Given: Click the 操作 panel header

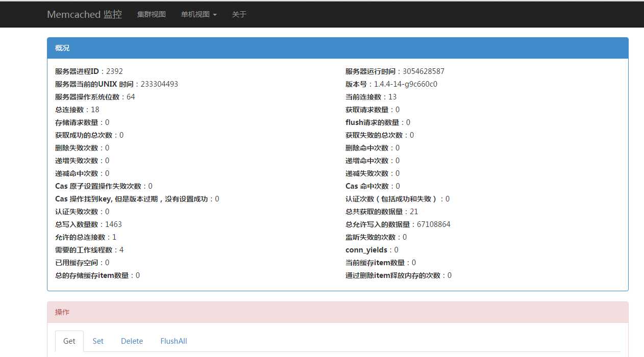Looking at the screenshot, I should (x=337, y=312).
